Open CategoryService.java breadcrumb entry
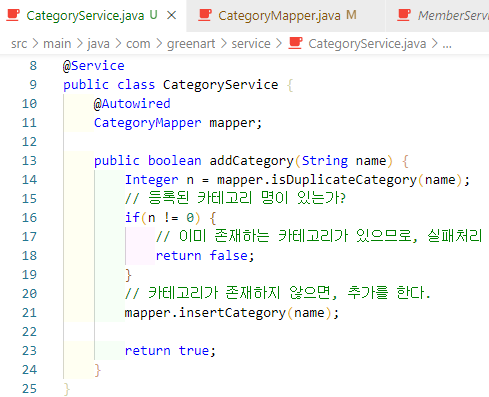This screenshot has width=489, height=397. pyautogui.click(x=367, y=44)
